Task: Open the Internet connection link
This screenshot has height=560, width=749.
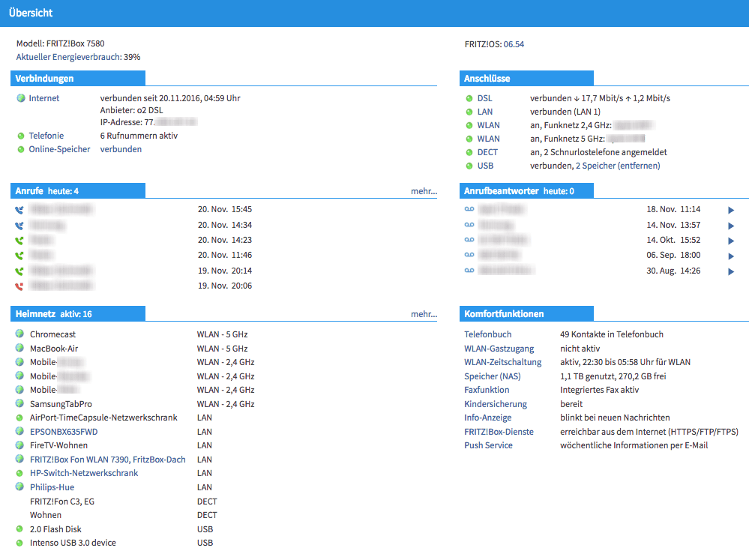Action: (44, 98)
